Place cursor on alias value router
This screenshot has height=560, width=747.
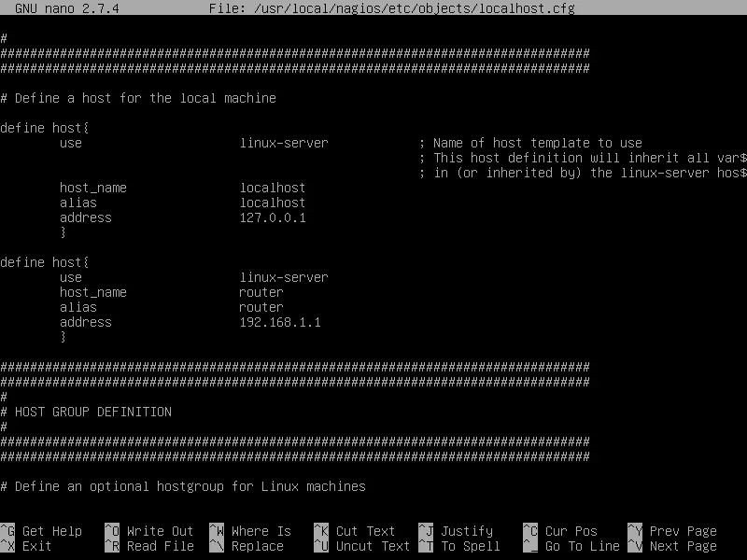coord(261,307)
